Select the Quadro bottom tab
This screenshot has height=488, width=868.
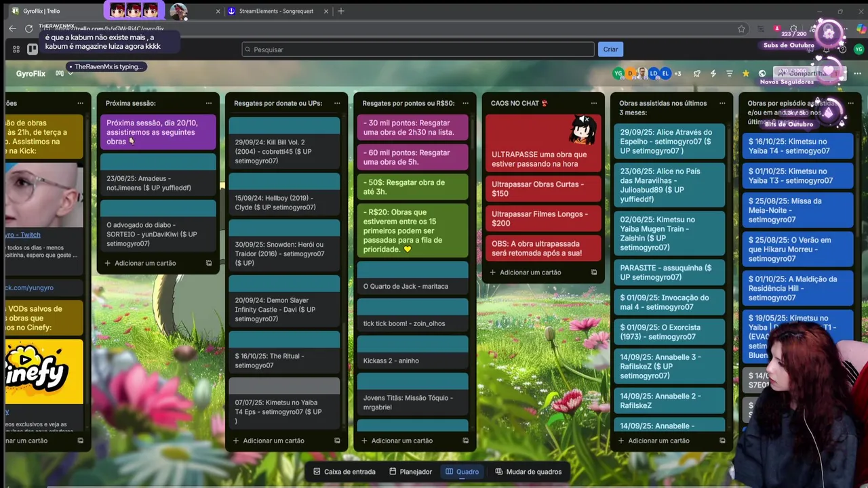(462, 472)
